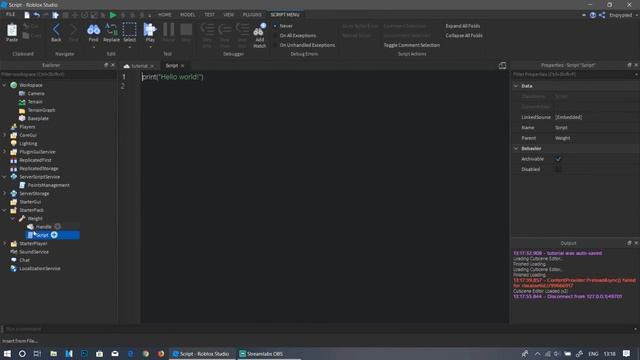This screenshot has width=640, height=360.
Task: Collapse the ServerScriptService node
Action: [4, 177]
